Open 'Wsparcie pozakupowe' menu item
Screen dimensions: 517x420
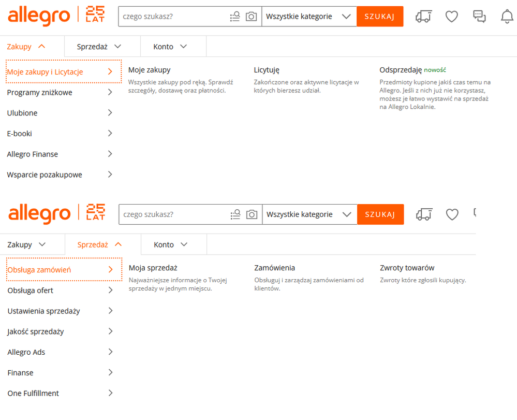click(x=60, y=175)
